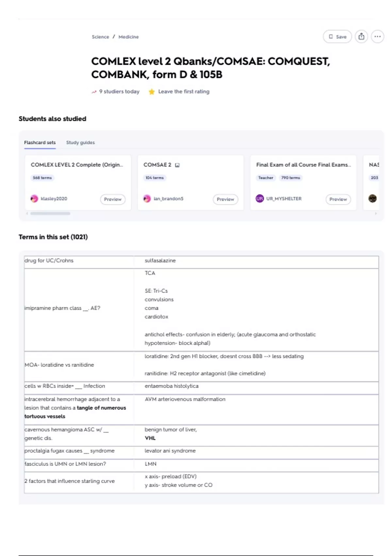This screenshot has height=556, width=392.
Task: Click klasley2020's profile avatar
Action: tap(34, 199)
